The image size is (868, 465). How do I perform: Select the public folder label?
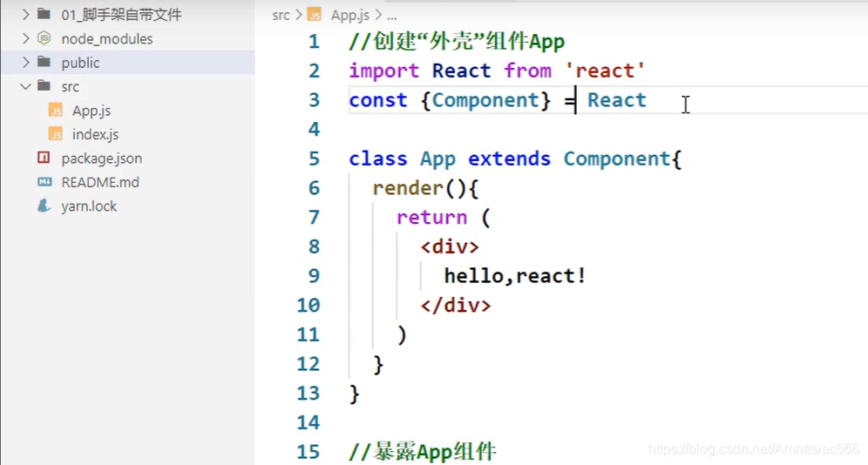coord(80,63)
